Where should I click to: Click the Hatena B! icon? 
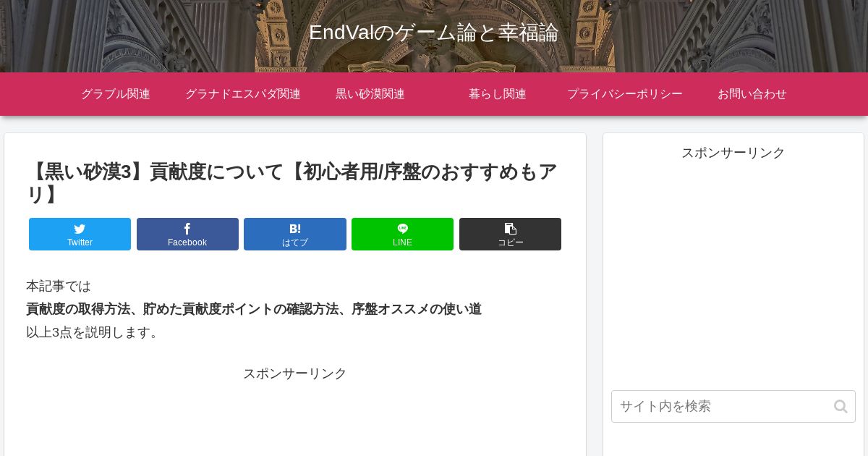[x=295, y=229]
